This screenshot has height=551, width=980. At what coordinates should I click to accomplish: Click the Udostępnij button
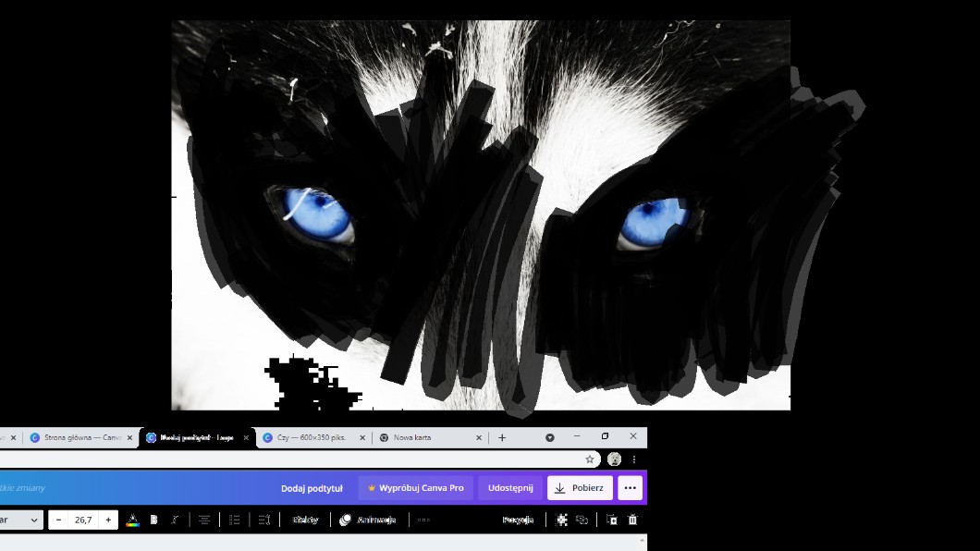pos(510,488)
